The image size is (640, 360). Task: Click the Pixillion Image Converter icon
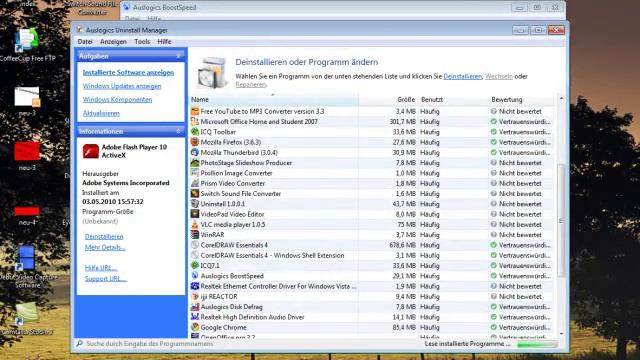pyautogui.click(x=195, y=173)
